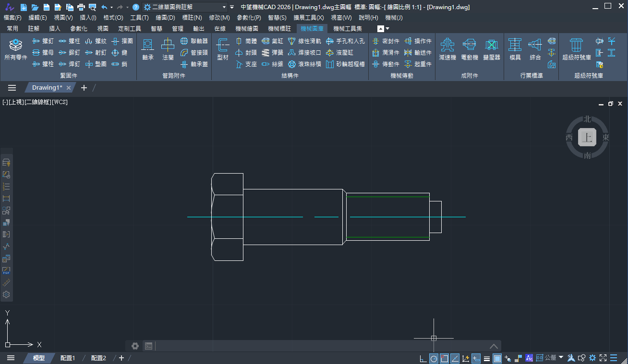Image resolution: width=628 pixels, height=364 pixels.
Task: Switch to 配置1 layout tab
Action: (x=68, y=358)
